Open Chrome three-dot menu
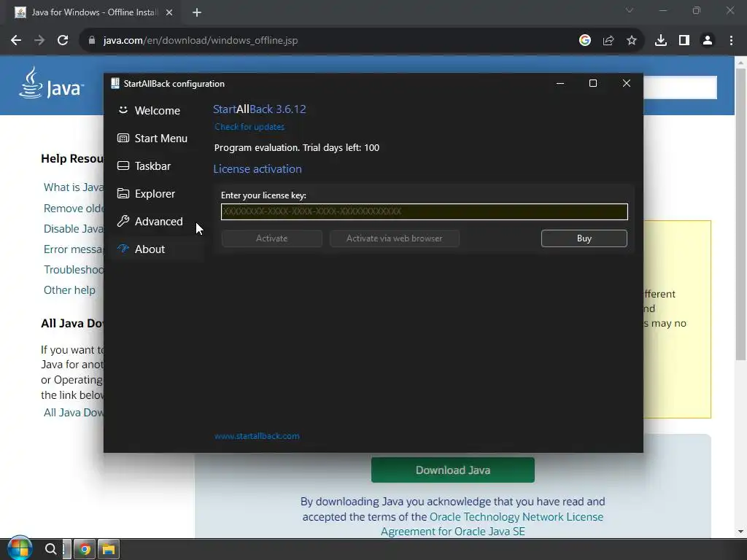Screen dimensions: 747x560 pyautogui.click(x=731, y=41)
